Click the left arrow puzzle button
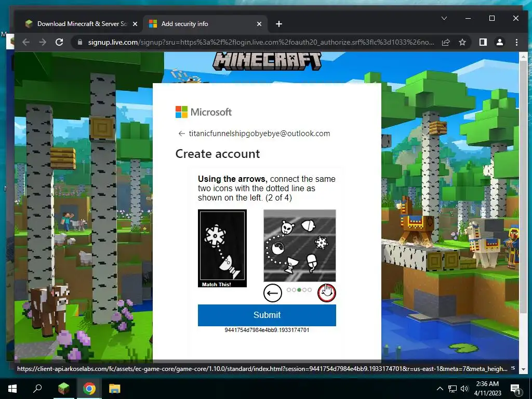 click(x=272, y=293)
